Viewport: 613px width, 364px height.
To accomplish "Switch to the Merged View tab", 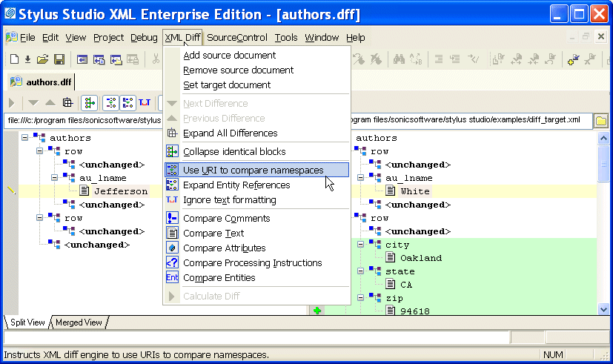I will point(79,322).
